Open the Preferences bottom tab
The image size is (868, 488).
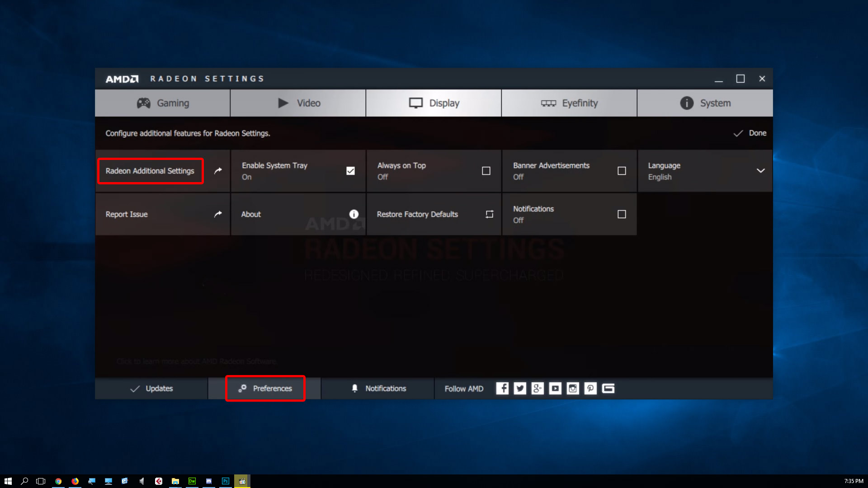pos(265,389)
